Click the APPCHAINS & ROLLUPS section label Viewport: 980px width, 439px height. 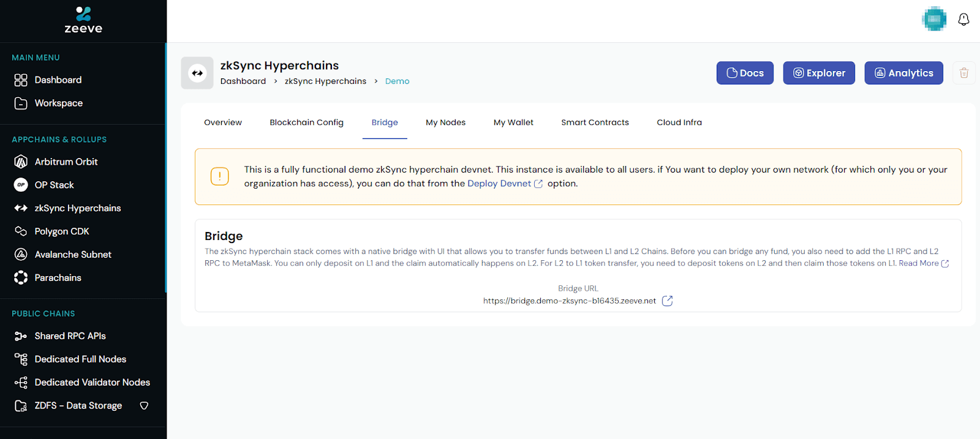point(59,140)
